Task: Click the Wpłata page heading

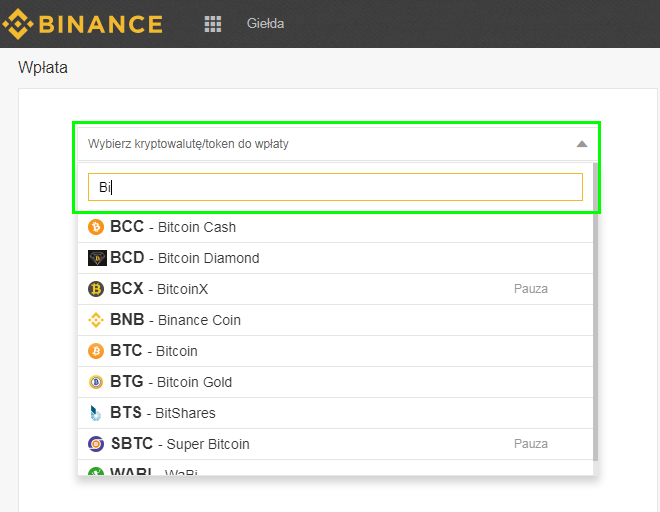Action: [x=43, y=67]
